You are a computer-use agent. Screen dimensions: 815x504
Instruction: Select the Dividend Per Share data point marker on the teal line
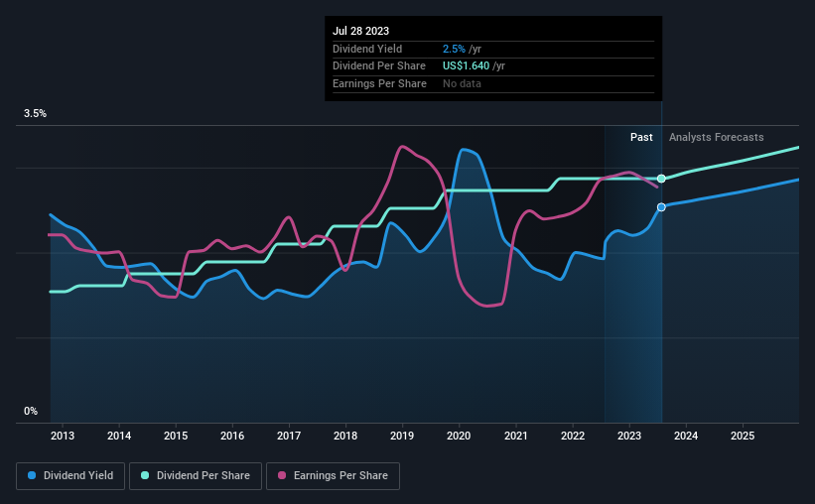661,179
